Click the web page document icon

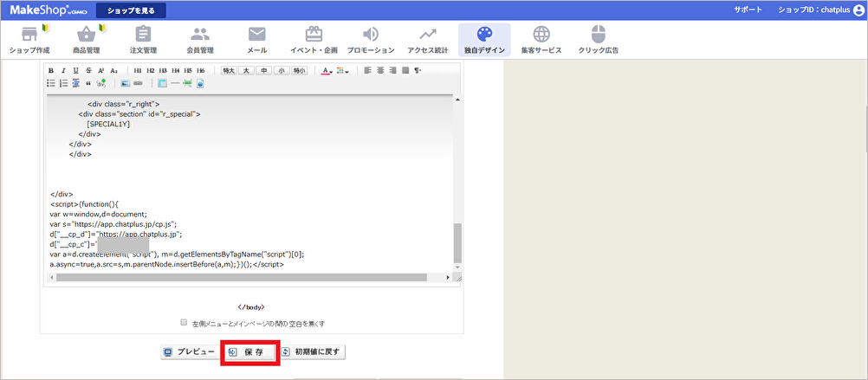click(x=200, y=83)
